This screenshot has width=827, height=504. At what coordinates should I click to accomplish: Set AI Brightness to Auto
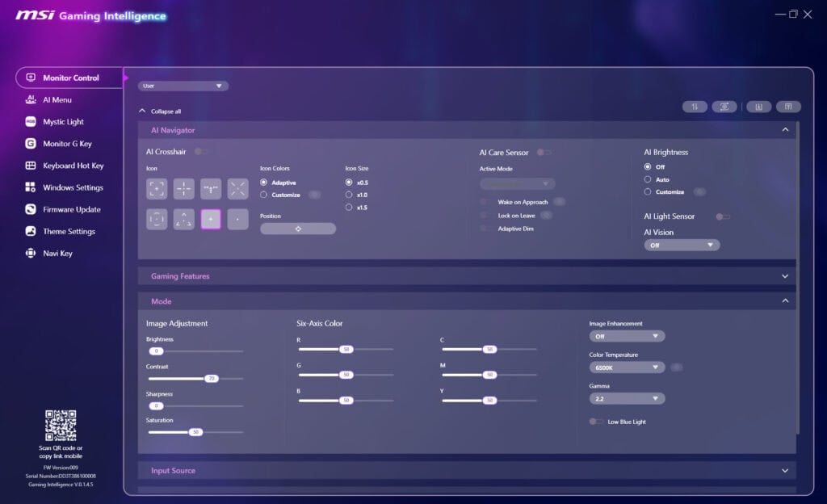pos(648,179)
